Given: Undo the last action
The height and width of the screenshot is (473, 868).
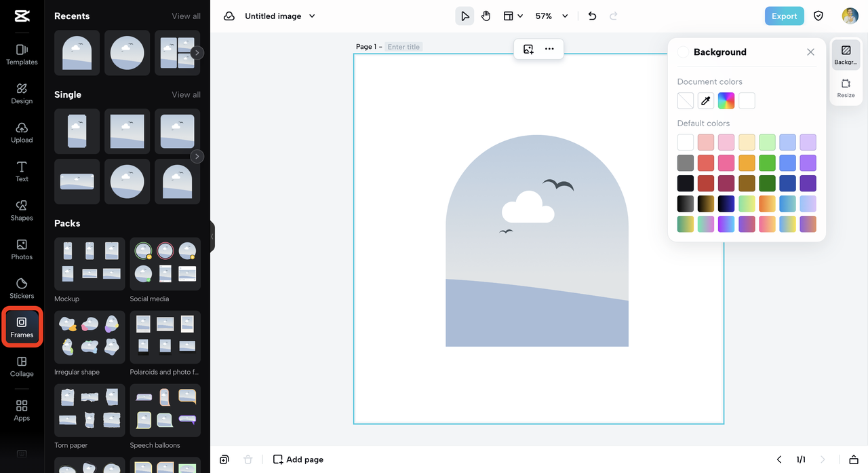Looking at the screenshot, I should (592, 16).
